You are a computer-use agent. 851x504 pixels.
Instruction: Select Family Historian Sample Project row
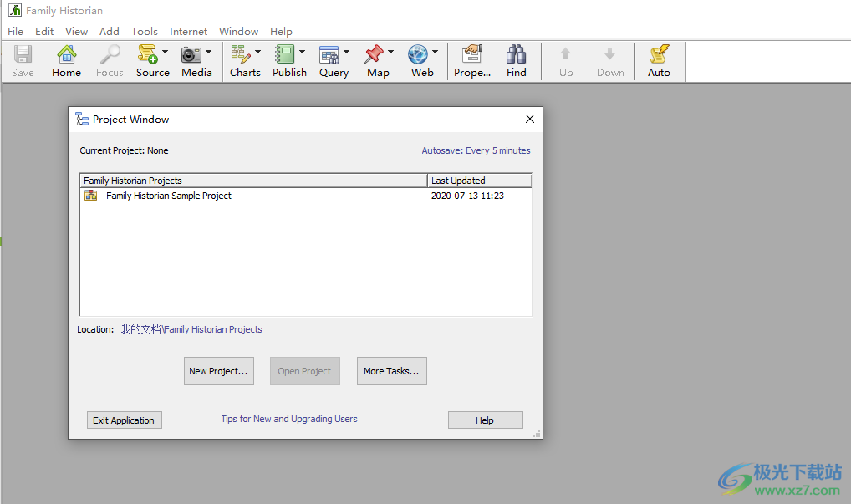(306, 196)
